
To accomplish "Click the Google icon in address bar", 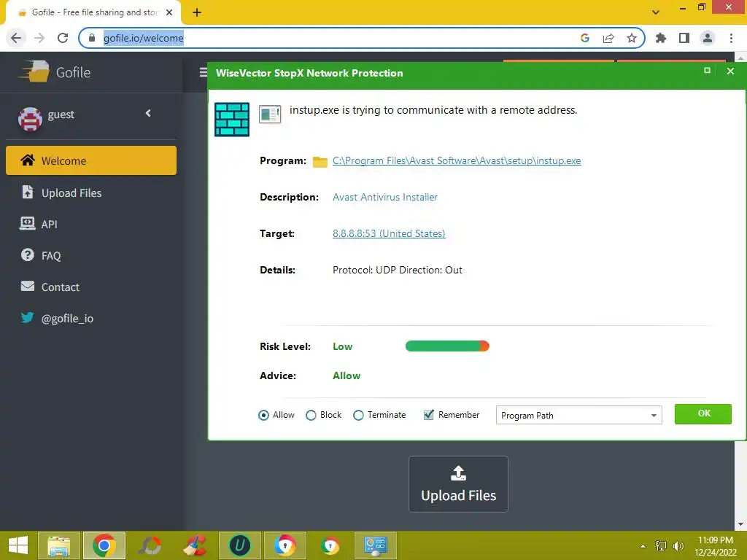I will coord(585,38).
